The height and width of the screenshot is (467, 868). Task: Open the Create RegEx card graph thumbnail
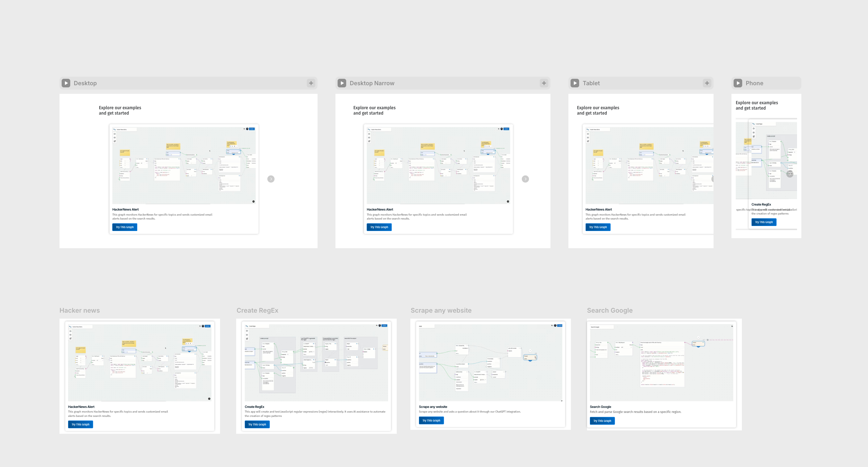[316, 363]
